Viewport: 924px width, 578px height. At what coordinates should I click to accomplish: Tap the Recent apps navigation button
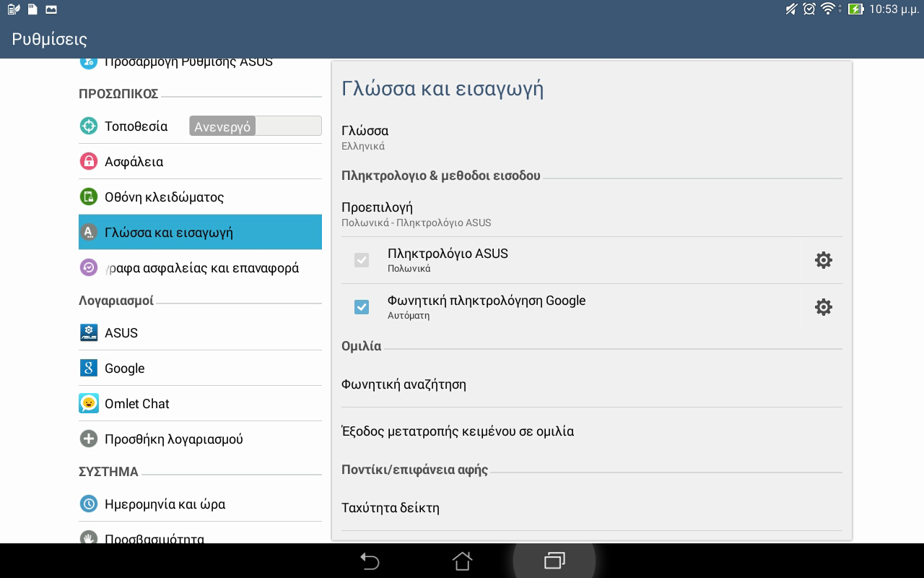click(x=554, y=561)
